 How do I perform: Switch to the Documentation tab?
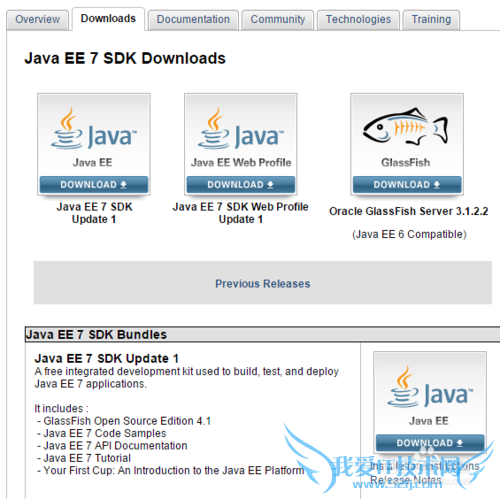coord(193,19)
